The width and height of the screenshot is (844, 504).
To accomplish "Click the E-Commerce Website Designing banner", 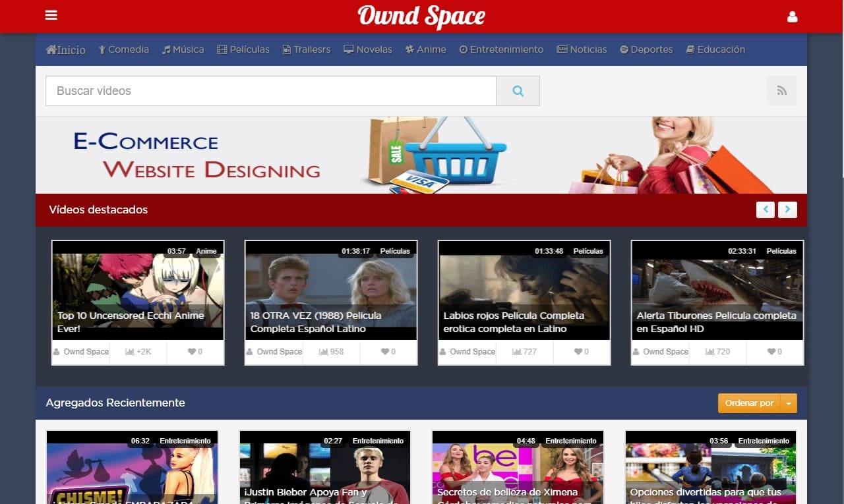I will pyautogui.click(x=421, y=155).
